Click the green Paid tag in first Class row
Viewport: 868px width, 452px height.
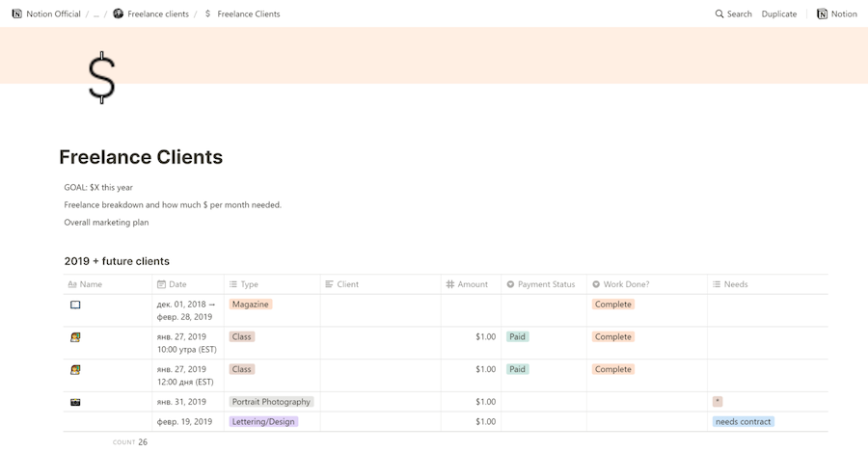tap(518, 337)
